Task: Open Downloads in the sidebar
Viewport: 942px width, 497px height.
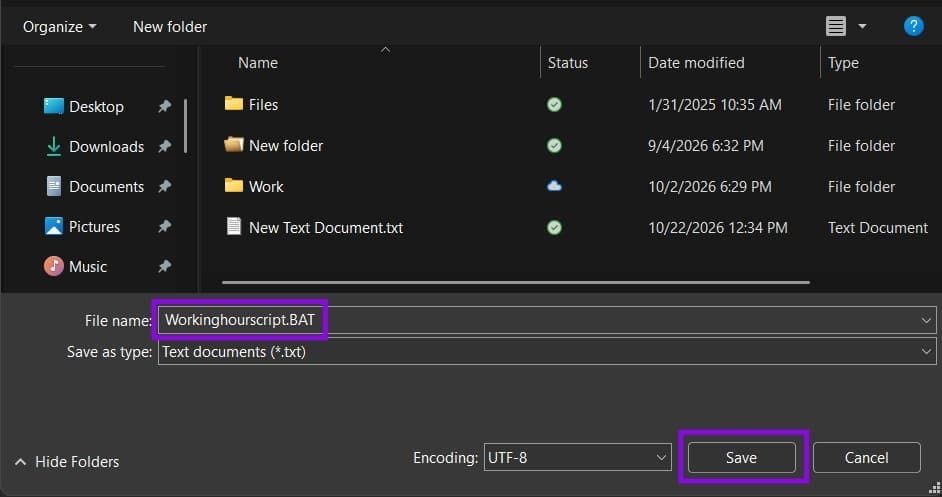Action: click(x=106, y=146)
